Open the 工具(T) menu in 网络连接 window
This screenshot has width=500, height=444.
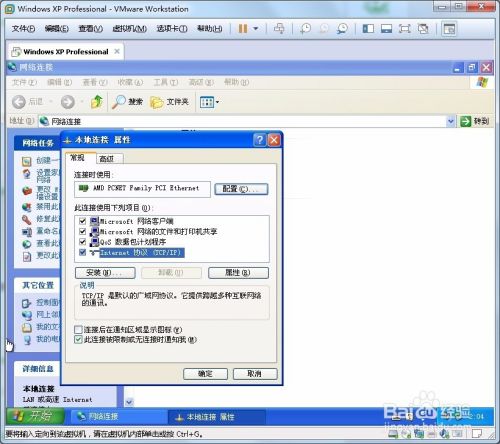pyautogui.click(x=166, y=82)
